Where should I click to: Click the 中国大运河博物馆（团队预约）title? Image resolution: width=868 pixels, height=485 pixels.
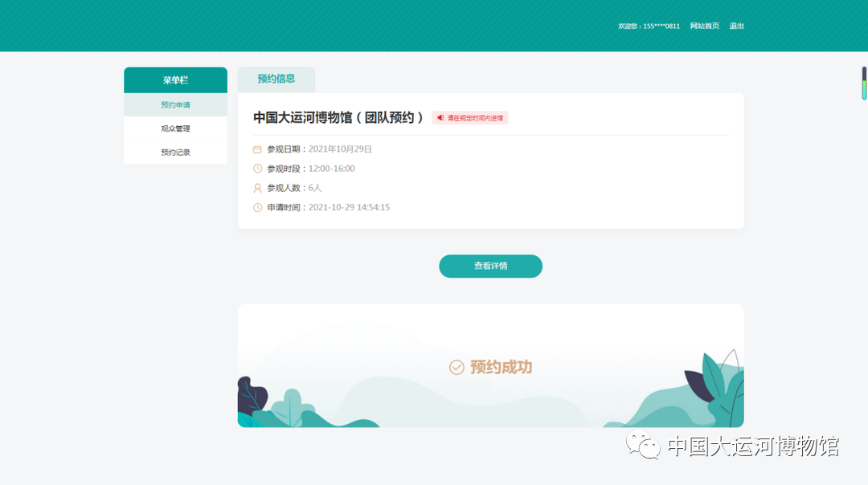(338, 117)
